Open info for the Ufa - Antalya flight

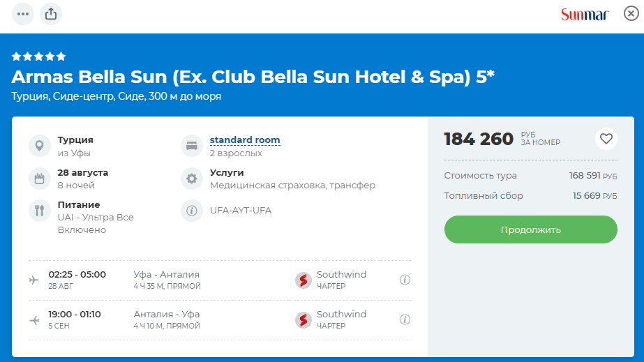coord(405,280)
